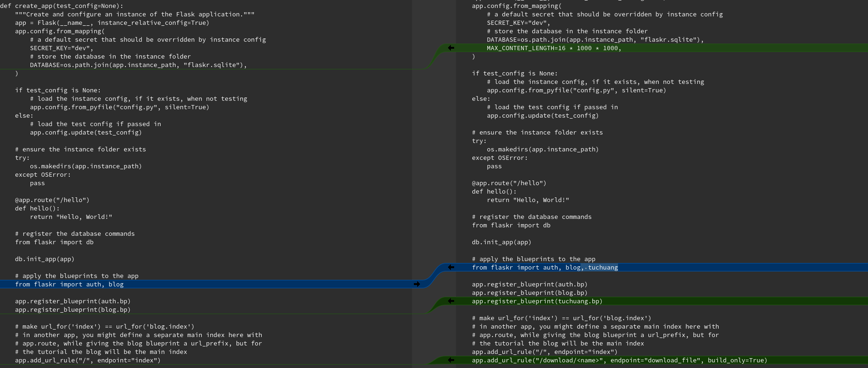This screenshot has height=368, width=868.
Task: Click left pane 'app.add_url_rule("/", endpoint="index")' line
Action: (88, 360)
